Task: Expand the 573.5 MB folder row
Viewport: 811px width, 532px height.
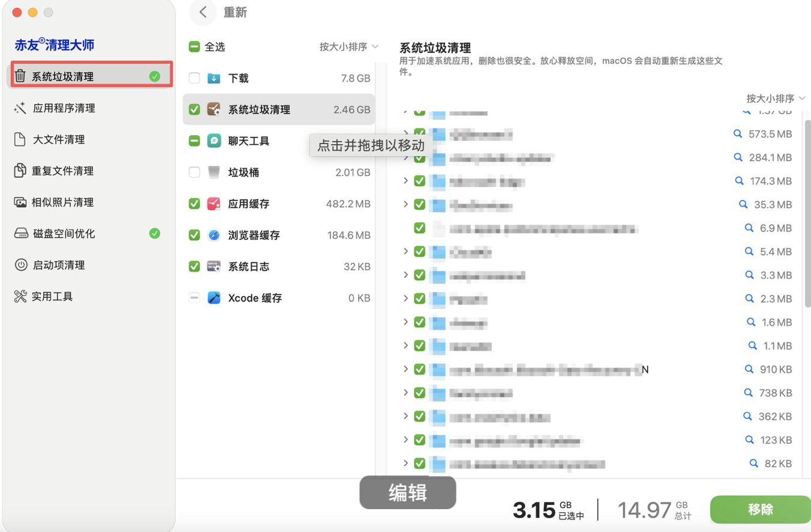Action: tap(405, 134)
